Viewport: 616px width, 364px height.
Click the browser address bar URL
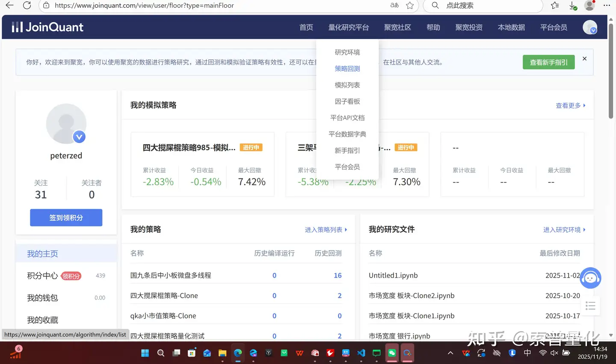tap(145, 6)
